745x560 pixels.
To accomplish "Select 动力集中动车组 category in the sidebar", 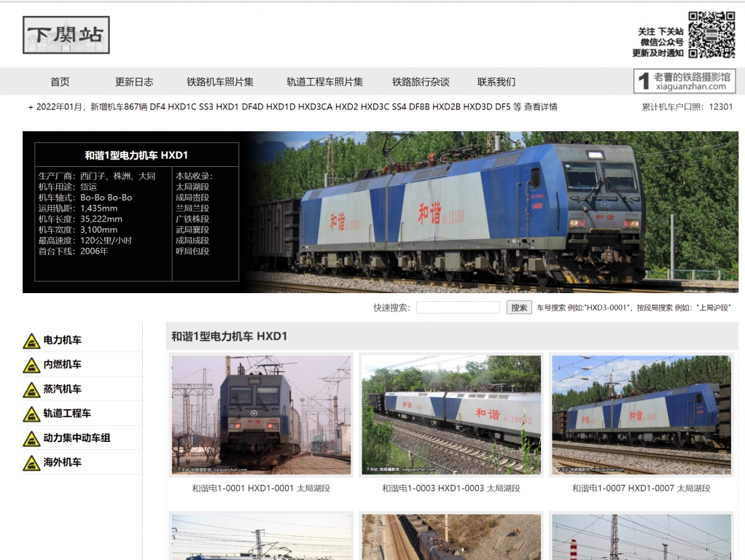I will coord(77,437).
